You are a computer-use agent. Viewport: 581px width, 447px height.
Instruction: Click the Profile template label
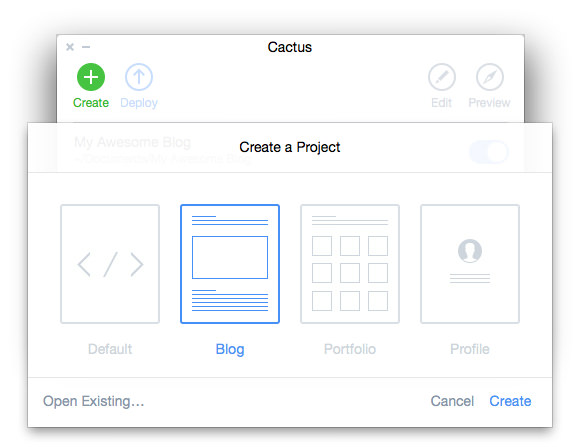pyautogui.click(x=470, y=349)
